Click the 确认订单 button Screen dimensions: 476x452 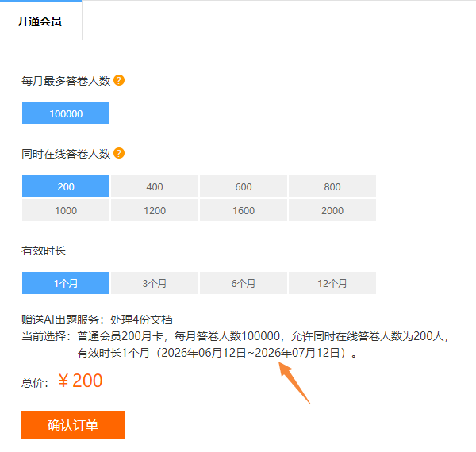[73, 425]
